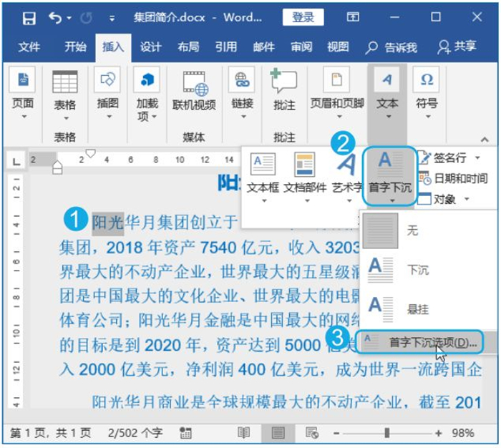
Task: Expand the Drop Cap (首字下沉) dropdown
Action: click(389, 176)
